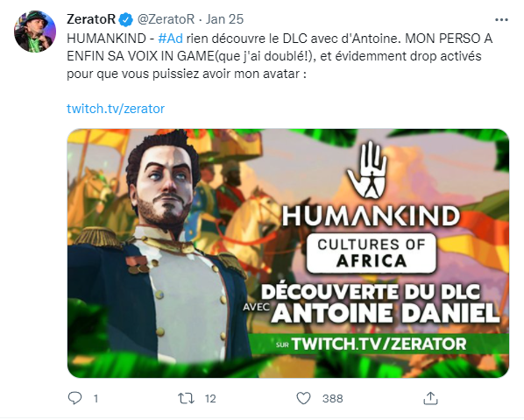Click the green TWITCH.TV/ZERATOR banner in image
This screenshot has height=420, width=524.
click(x=380, y=344)
